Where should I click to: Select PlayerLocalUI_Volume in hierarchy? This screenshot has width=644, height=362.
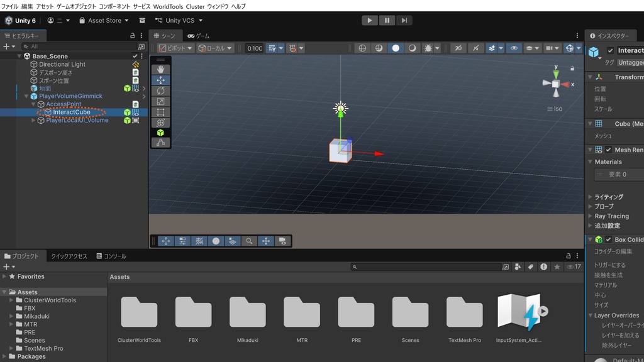[77, 120]
